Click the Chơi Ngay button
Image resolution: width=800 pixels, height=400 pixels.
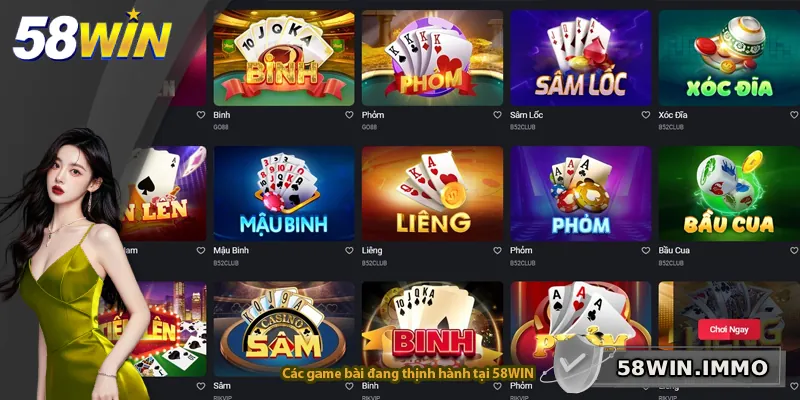[729, 330]
